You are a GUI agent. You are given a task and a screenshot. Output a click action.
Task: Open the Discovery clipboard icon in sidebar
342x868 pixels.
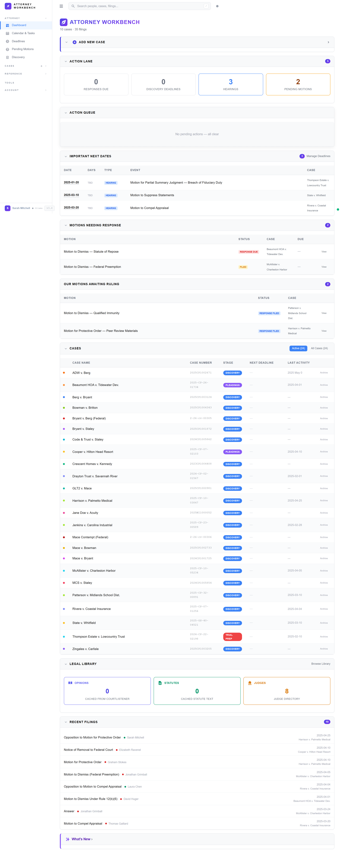pyautogui.click(x=7, y=57)
